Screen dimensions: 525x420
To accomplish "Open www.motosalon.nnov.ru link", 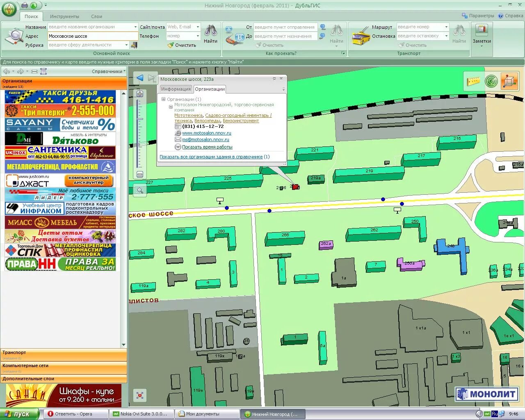I will point(207,133).
